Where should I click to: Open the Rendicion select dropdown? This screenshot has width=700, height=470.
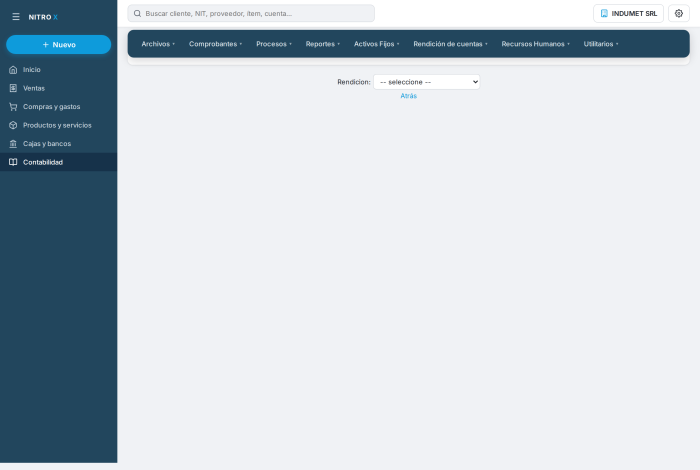coord(426,82)
